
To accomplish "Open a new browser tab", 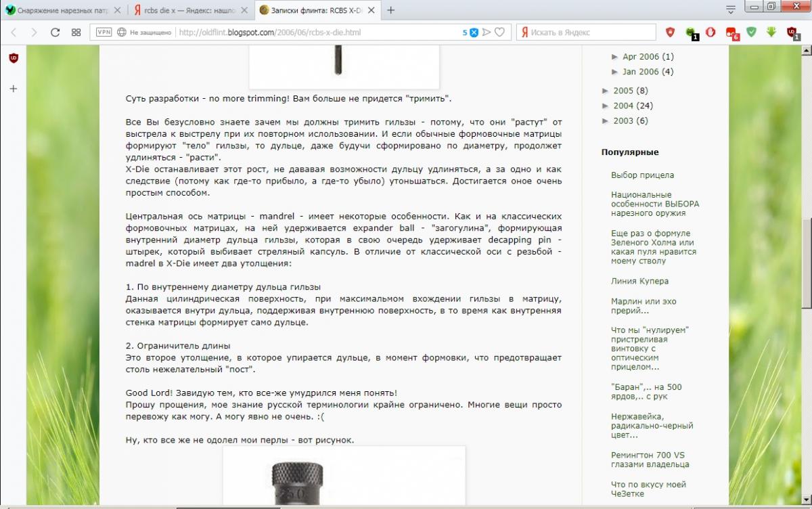I will click(391, 10).
